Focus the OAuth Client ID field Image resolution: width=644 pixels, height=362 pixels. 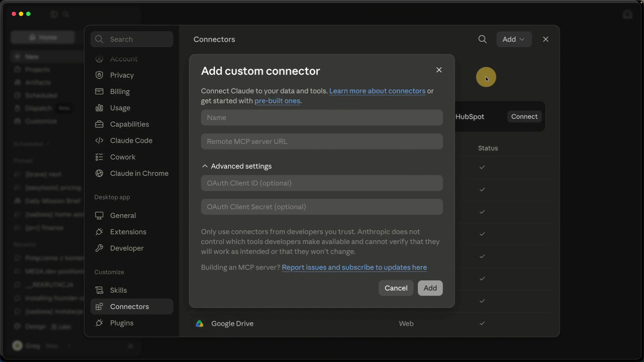click(322, 183)
